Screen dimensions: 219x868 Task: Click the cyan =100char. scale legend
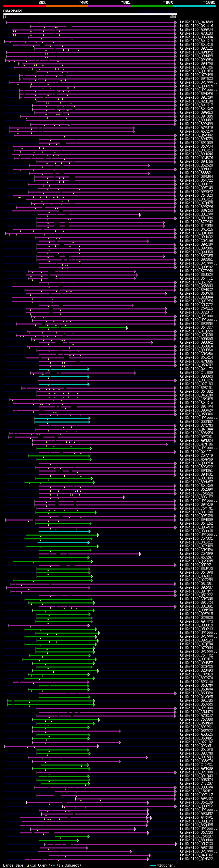point(163,866)
